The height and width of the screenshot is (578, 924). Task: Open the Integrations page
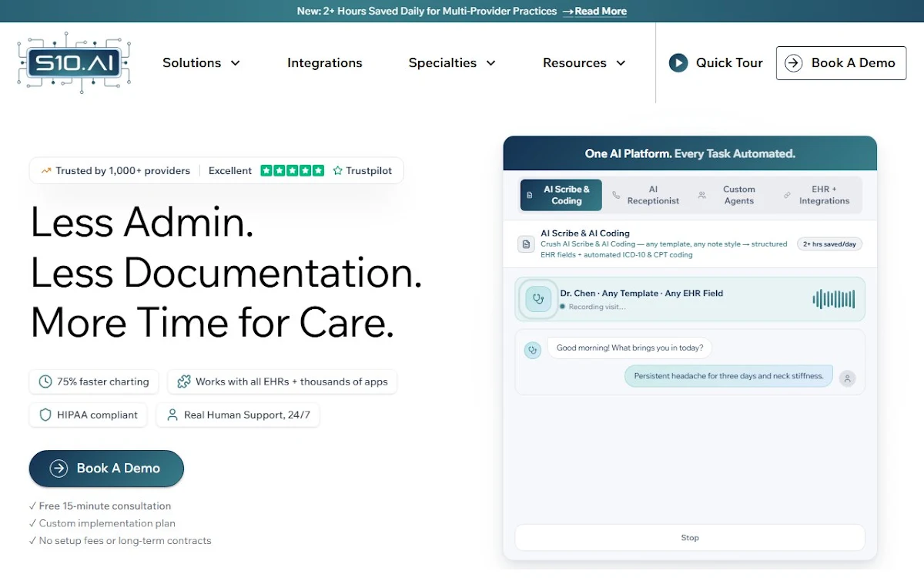point(325,63)
